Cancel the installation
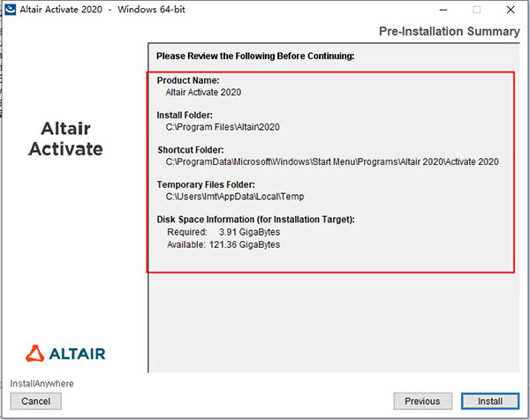530x420 pixels. tap(36, 401)
